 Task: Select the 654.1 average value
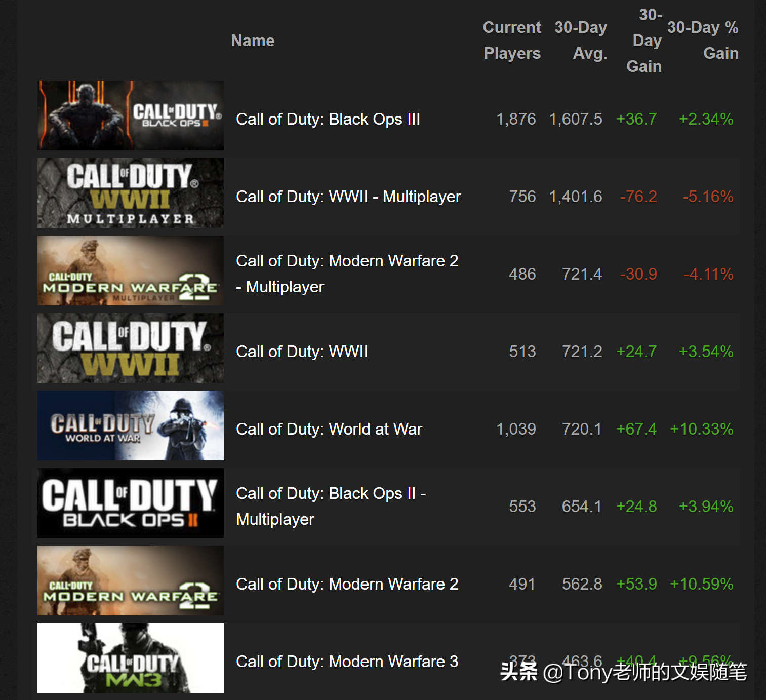(582, 507)
